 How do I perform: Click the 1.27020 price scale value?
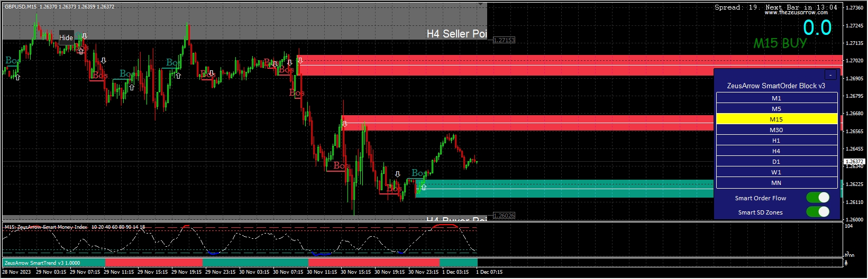click(854, 61)
